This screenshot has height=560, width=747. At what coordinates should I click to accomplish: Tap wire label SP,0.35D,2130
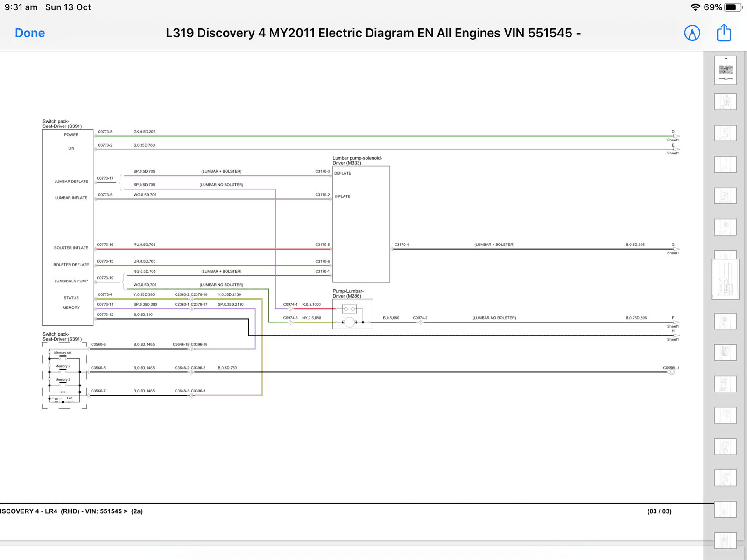[231, 304]
